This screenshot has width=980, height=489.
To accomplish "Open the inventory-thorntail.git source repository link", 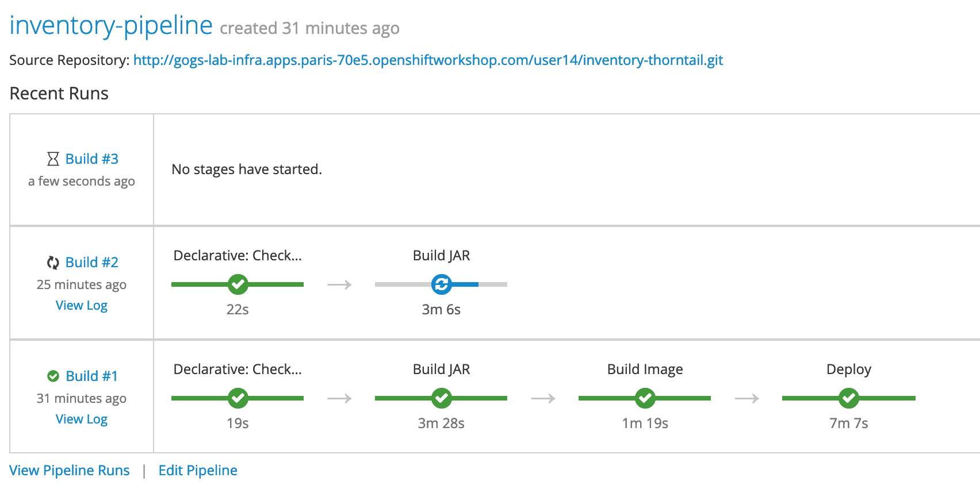I will [428, 60].
